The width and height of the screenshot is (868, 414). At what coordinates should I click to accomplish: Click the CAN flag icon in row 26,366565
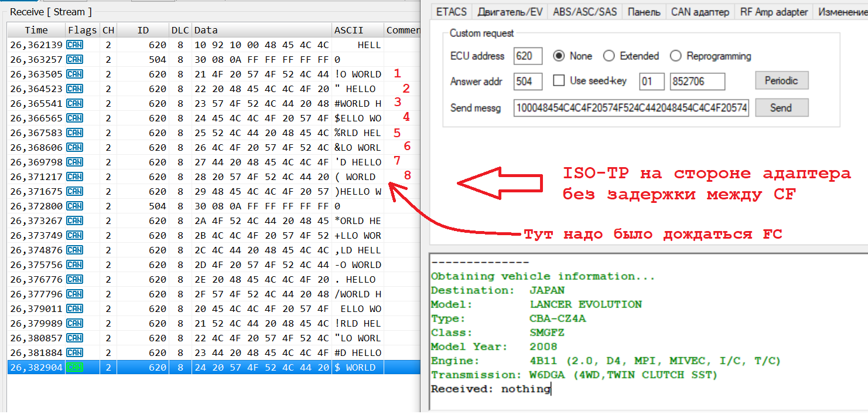pos(75,118)
